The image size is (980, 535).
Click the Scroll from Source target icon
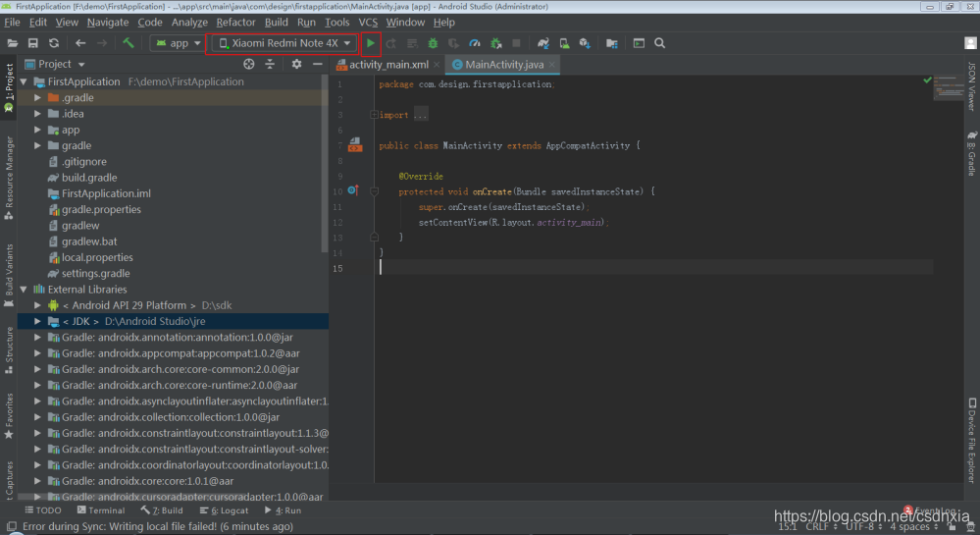tap(249, 64)
